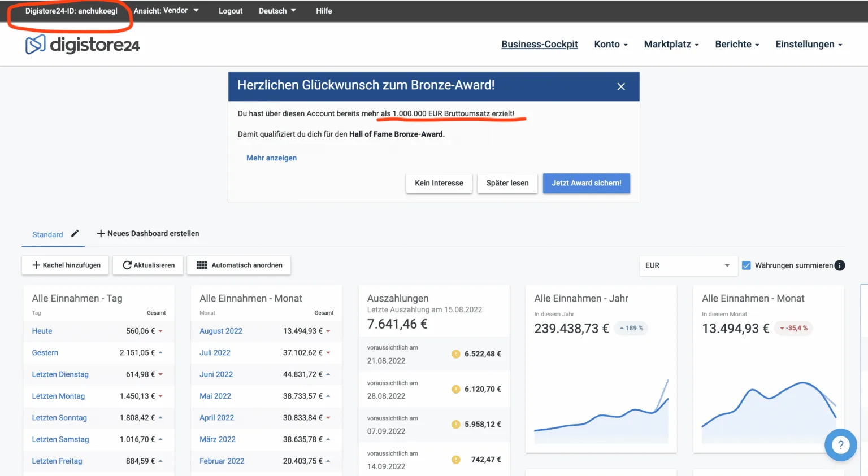868x476 pixels.
Task: Open the Deutsch language dropdown
Action: tap(277, 11)
